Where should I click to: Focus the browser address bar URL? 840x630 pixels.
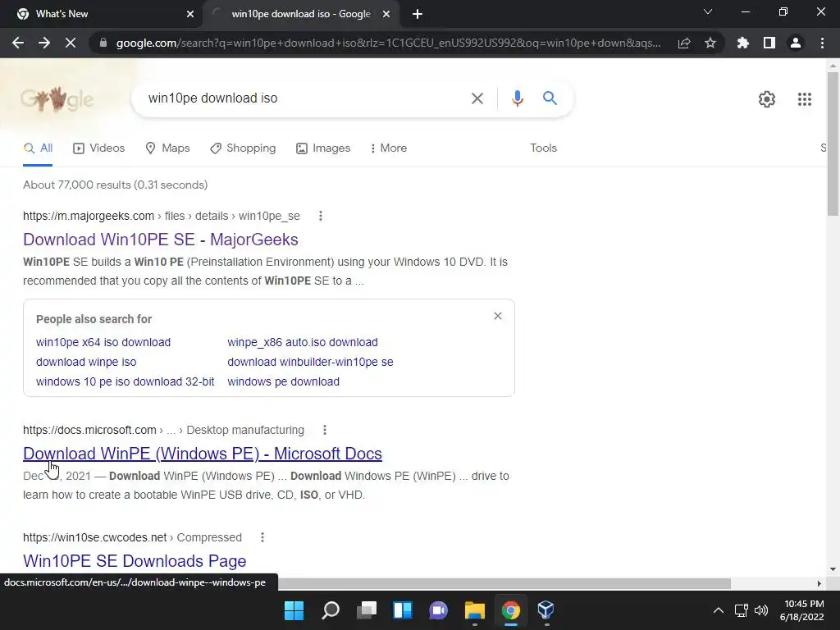[x=388, y=43]
